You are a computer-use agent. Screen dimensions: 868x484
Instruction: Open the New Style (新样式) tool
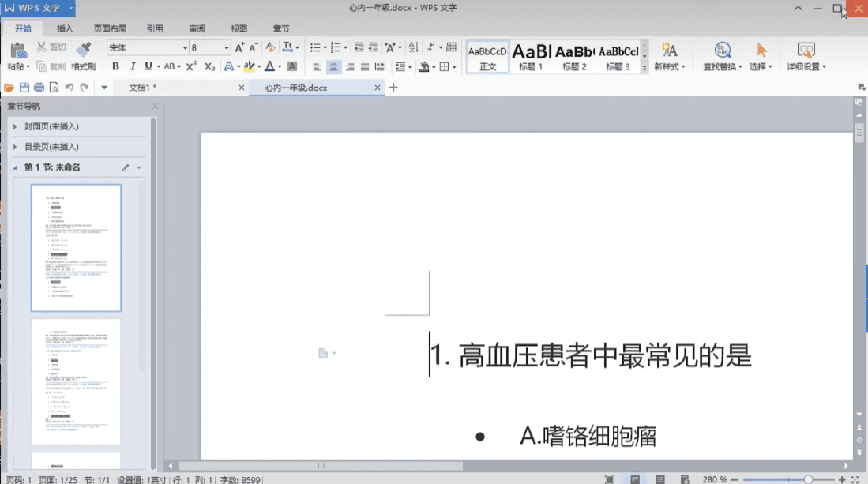(x=669, y=51)
